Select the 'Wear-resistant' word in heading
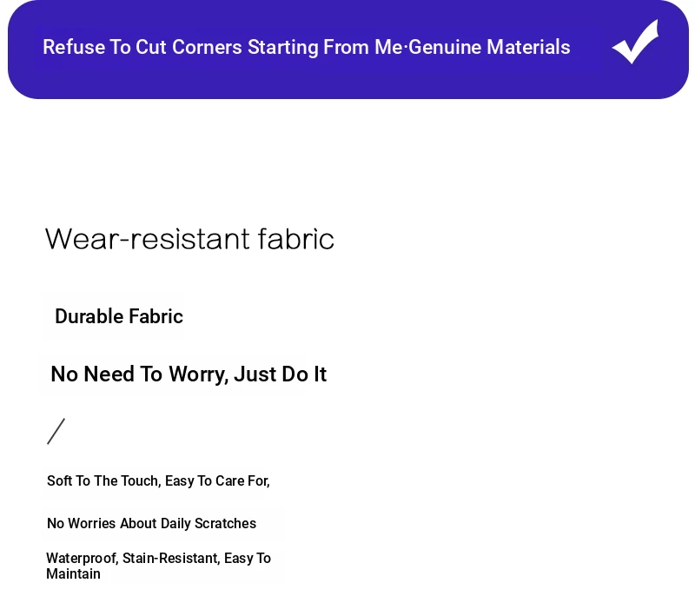Screen dimensions: 695x616 [148, 239]
